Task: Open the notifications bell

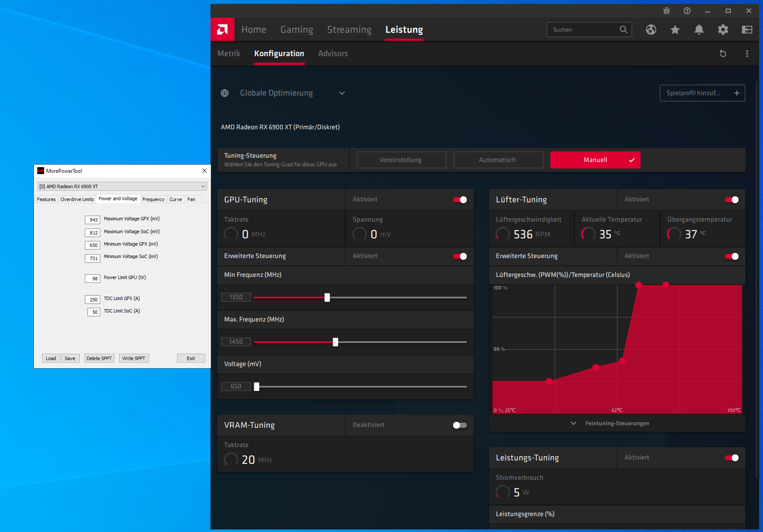Action: pyautogui.click(x=699, y=30)
